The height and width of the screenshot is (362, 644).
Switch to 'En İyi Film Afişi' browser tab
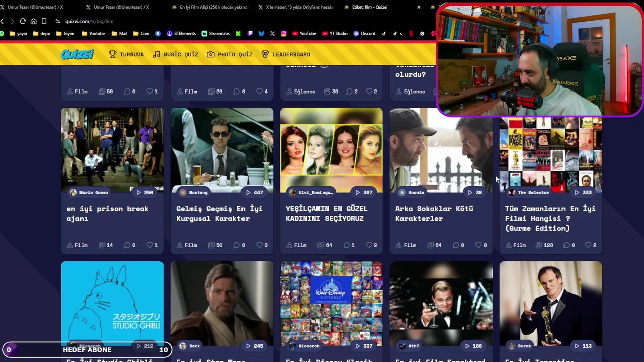tap(210, 7)
